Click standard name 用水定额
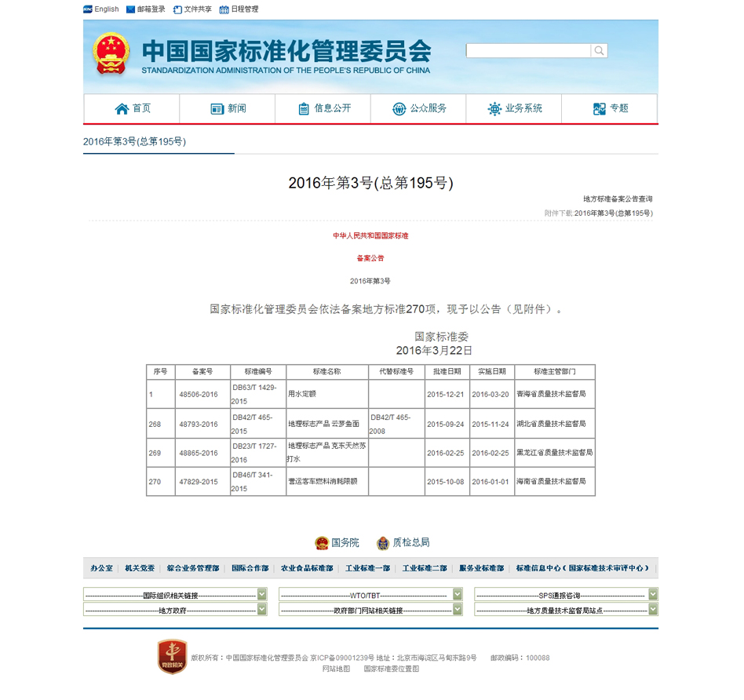Viewport: 744px width, 700px height. [302, 395]
